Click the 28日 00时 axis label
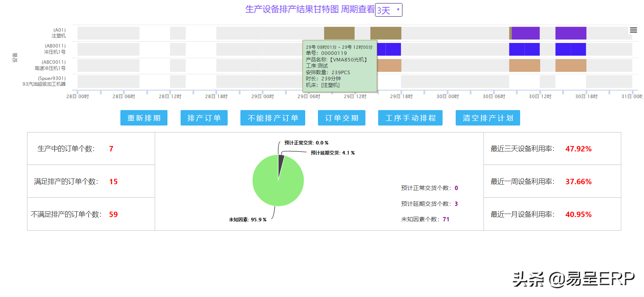644x297 pixels. [x=78, y=97]
